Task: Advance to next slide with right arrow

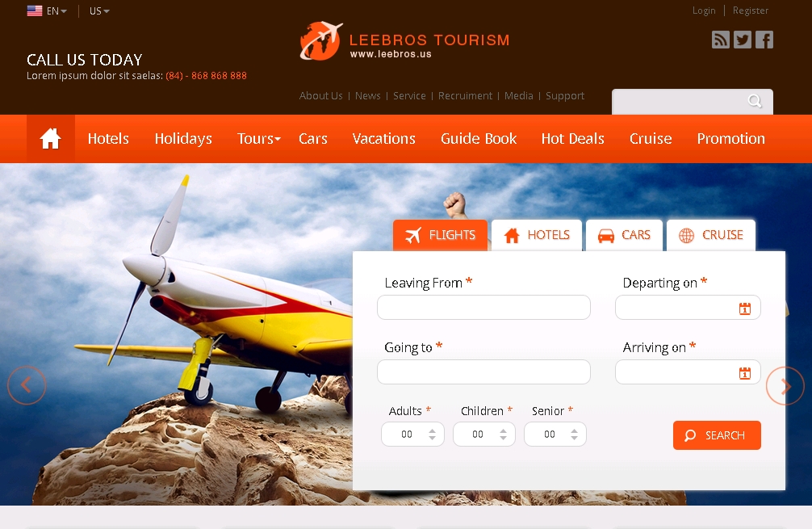Action: [785, 385]
